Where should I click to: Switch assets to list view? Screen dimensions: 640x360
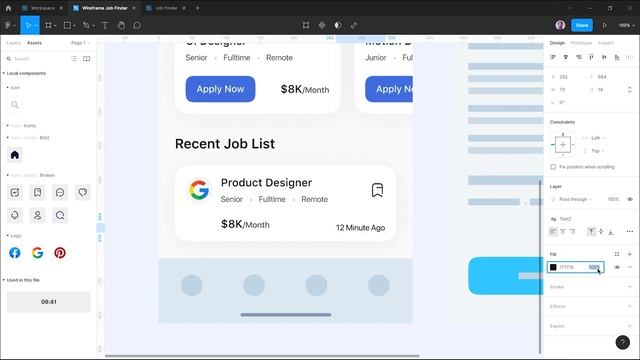click(74, 59)
